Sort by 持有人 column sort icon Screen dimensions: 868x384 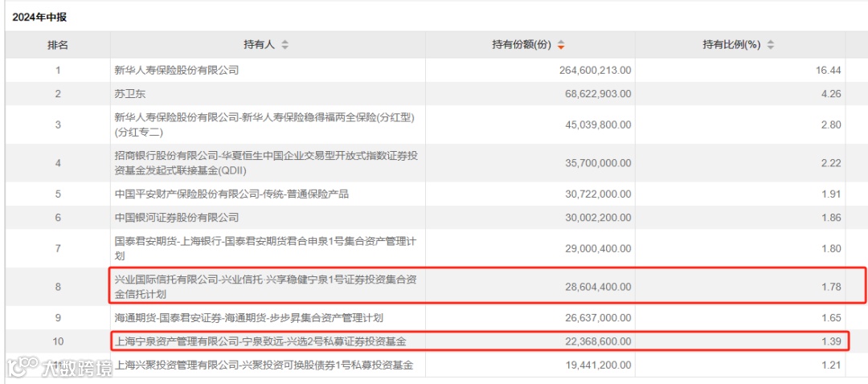pos(285,45)
